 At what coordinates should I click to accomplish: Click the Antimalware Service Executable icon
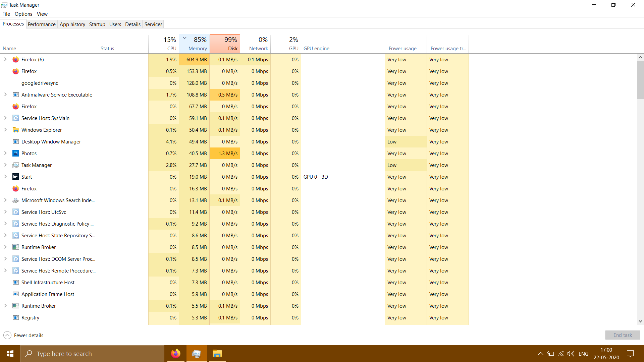point(15,95)
